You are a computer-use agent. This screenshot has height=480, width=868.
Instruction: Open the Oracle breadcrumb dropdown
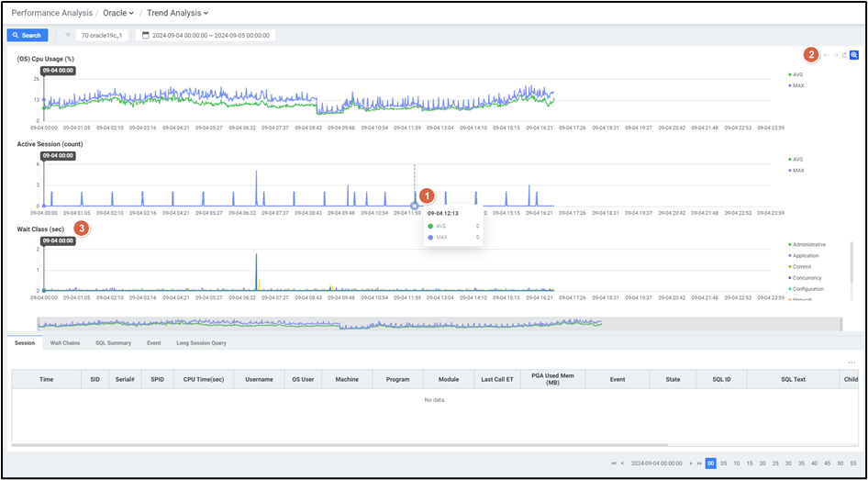click(118, 13)
